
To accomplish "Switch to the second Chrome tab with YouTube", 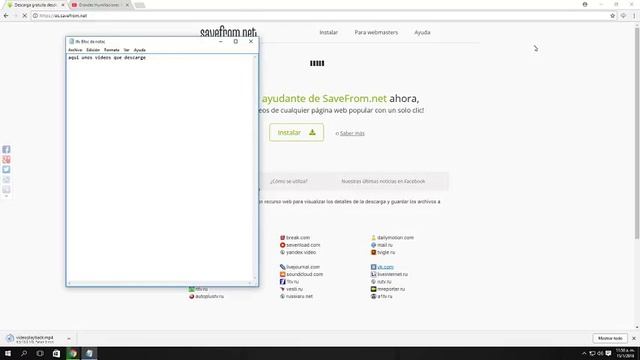I will click(x=100, y=5).
